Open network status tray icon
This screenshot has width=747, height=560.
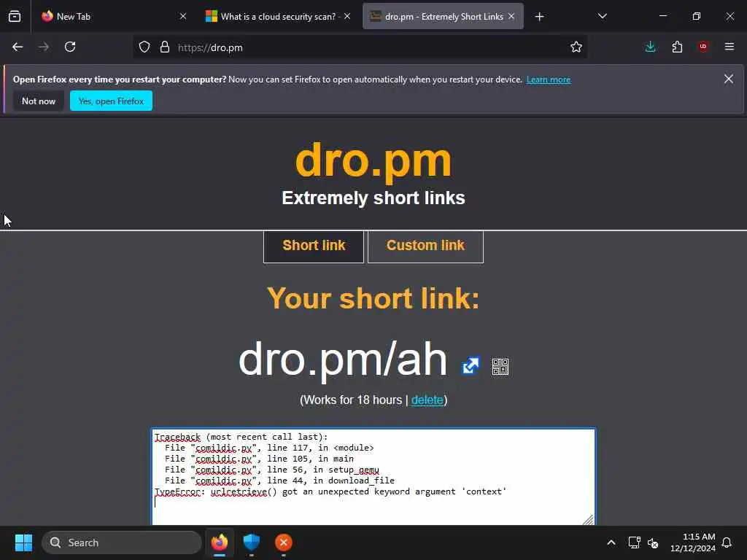coord(634,542)
